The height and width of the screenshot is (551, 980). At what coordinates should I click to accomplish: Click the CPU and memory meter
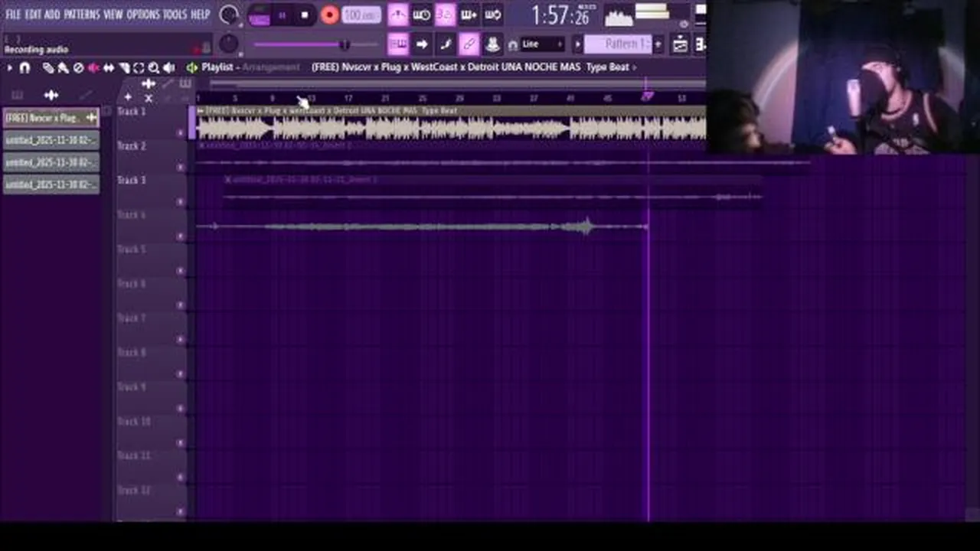[x=619, y=16]
